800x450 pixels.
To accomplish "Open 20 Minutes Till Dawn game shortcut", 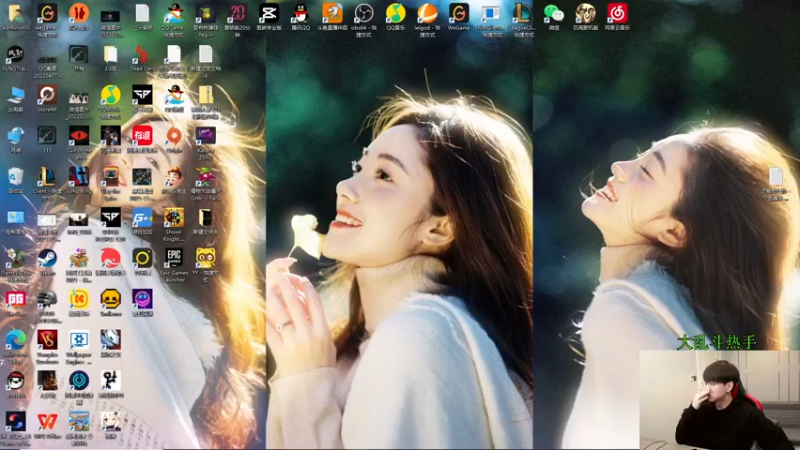I will (237, 13).
